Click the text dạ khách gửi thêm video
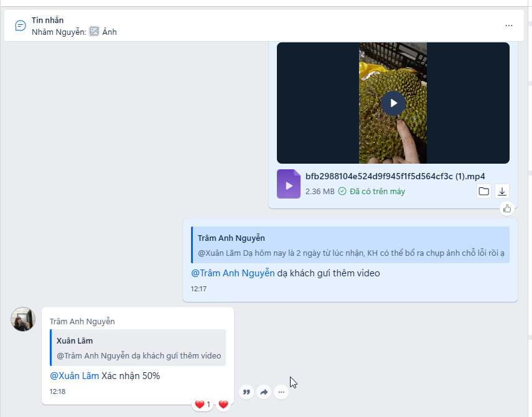Viewport: 532px width, 417px height. [x=329, y=273]
